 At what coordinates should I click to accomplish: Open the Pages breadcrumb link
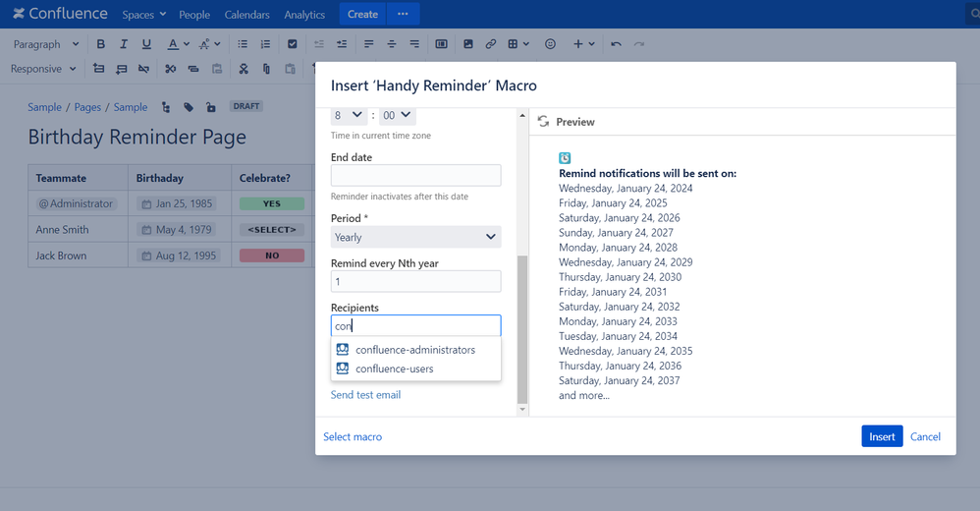click(87, 107)
